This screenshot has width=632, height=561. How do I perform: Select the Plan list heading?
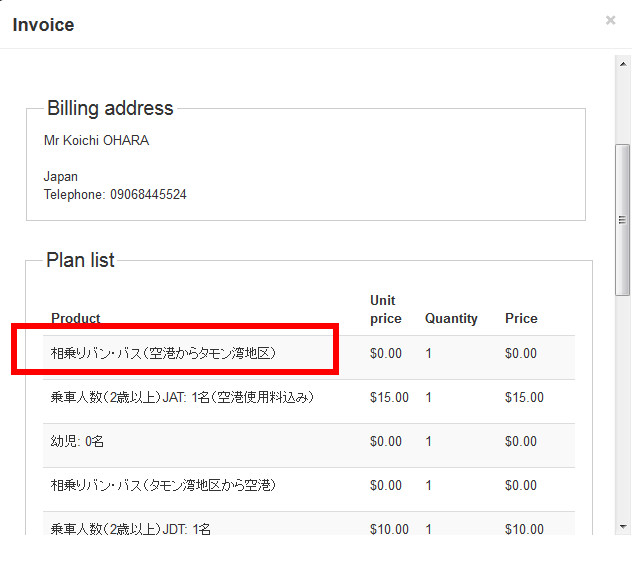tap(81, 261)
